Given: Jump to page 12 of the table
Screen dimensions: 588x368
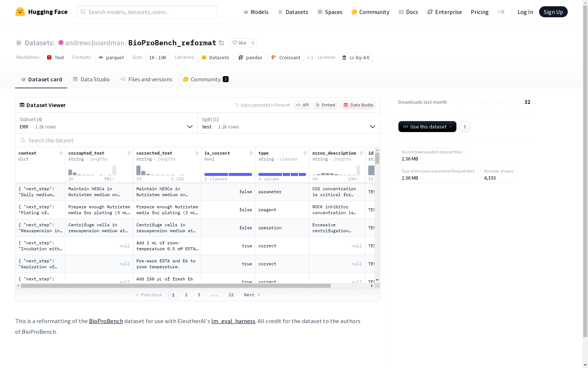Looking at the screenshot, I should click(x=231, y=295).
